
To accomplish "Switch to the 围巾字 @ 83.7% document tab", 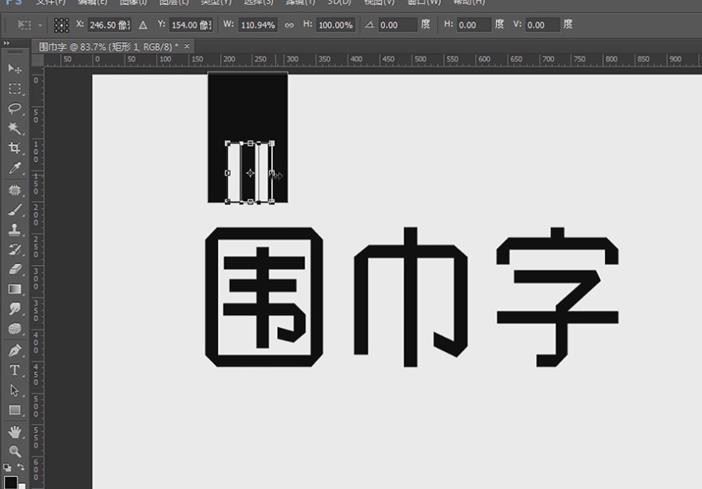I will tap(108, 47).
